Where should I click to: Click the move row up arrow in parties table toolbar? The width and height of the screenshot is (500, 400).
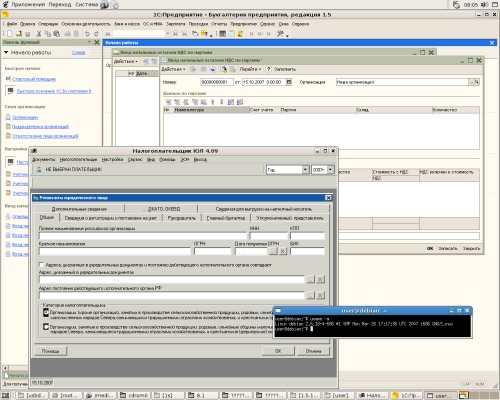click(212, 102)
